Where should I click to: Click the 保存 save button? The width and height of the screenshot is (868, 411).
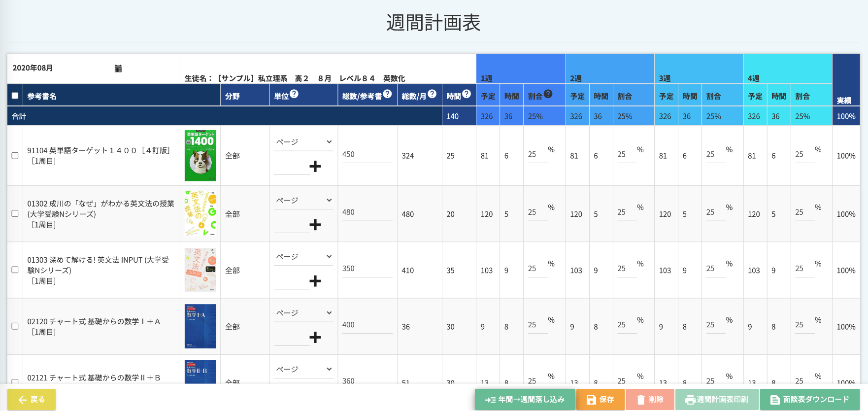[600, 400]
